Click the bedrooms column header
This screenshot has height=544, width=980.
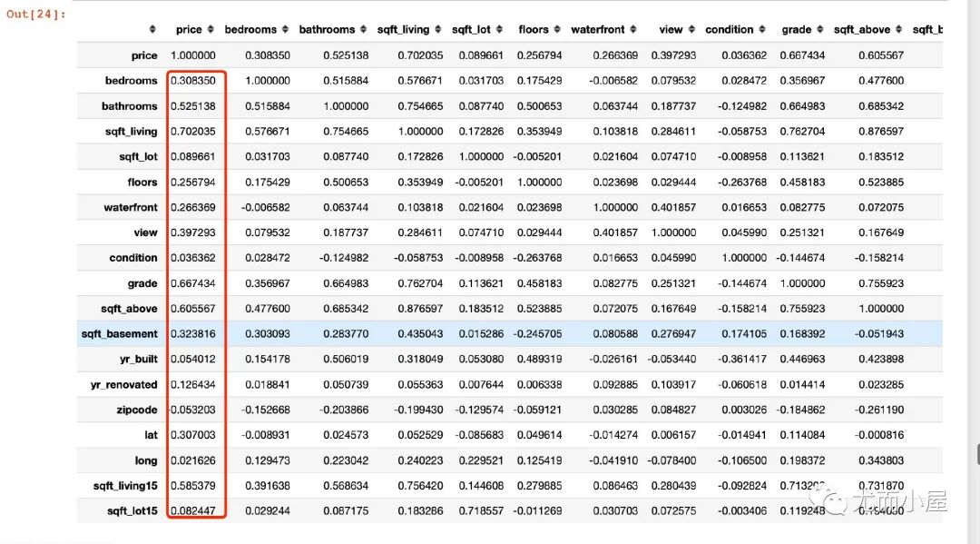tap(250, 29)
